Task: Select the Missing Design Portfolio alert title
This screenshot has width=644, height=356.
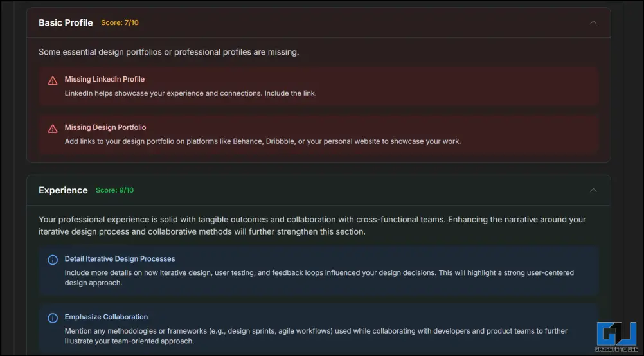Action: [105, 127]
